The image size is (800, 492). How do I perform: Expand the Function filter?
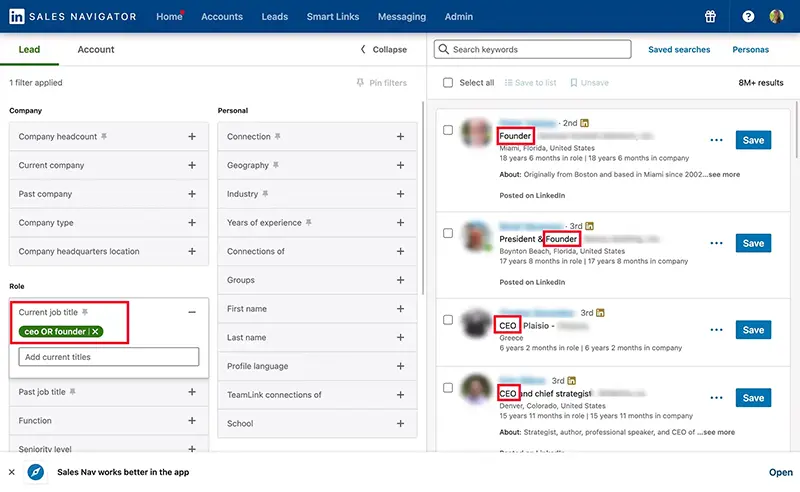tap(192, 421)
